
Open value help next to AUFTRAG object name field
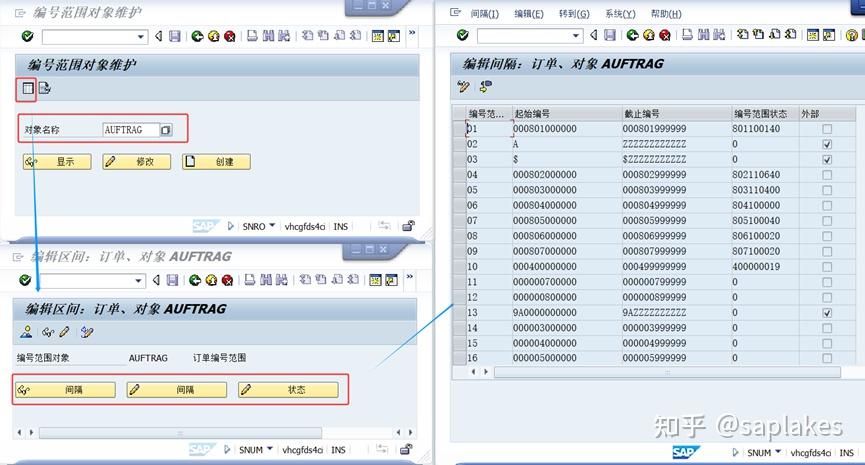[x=165, y=130]
